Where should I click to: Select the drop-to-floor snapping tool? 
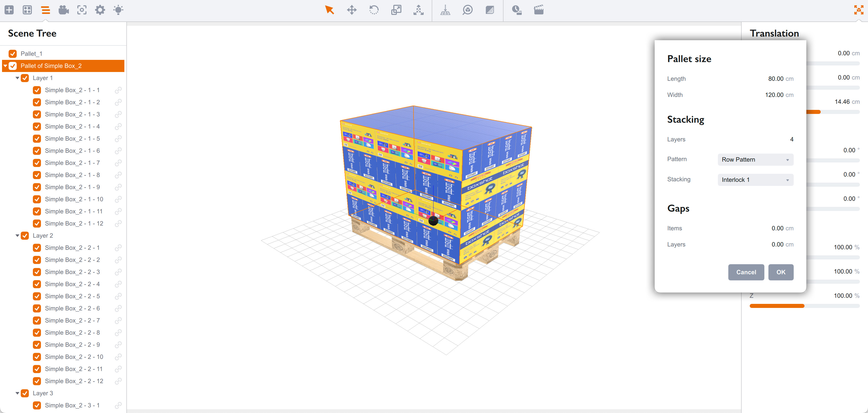445,10
